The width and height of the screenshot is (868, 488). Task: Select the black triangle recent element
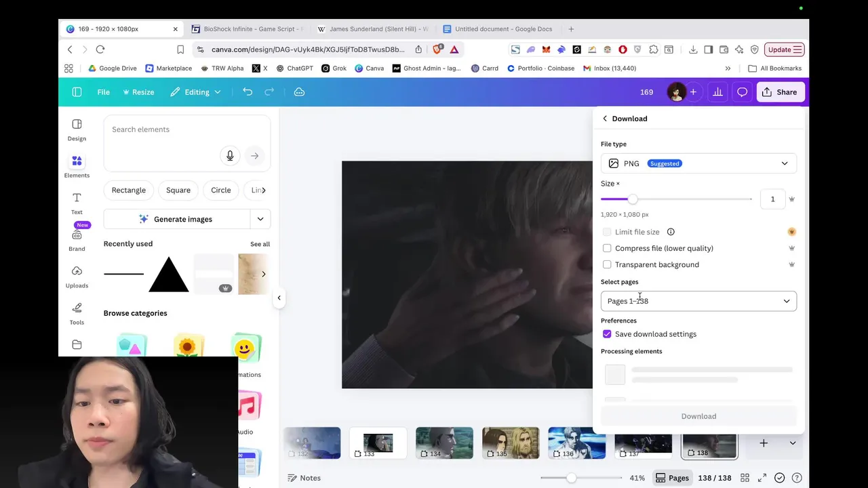click(168, 274)
